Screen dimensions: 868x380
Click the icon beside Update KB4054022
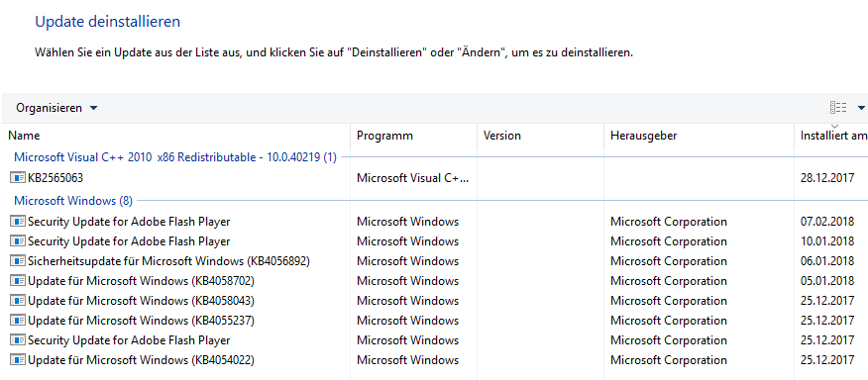pyautogui.click(x=18, y=360)
